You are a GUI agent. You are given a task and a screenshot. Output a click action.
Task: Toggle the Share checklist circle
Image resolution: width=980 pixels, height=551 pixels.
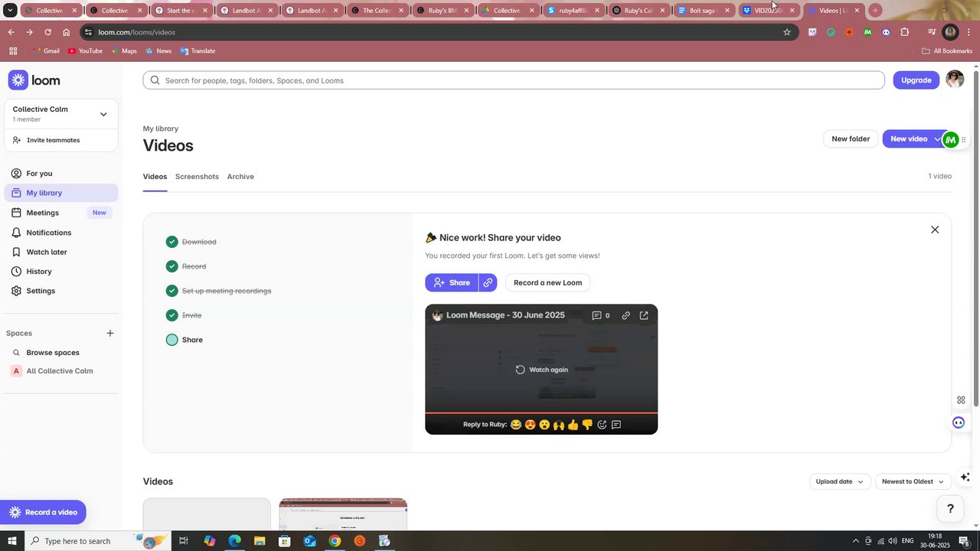coord(171,340)
